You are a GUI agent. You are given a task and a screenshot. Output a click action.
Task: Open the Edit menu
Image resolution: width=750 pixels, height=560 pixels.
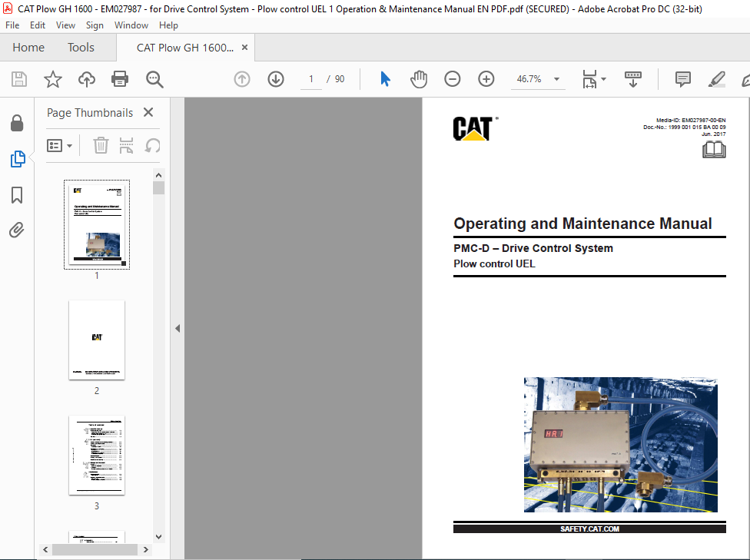[38, 25]
